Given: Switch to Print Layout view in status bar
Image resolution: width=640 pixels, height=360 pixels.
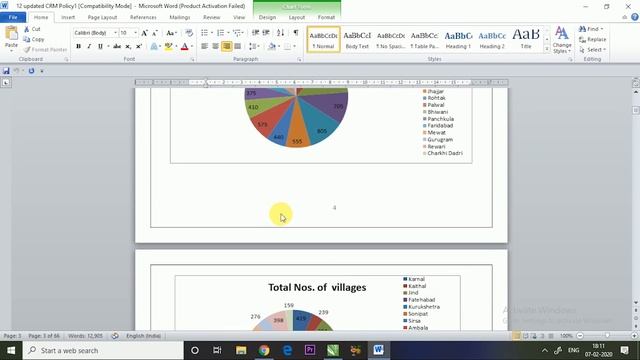Looking at the screenshot, I should coord(516,336).
